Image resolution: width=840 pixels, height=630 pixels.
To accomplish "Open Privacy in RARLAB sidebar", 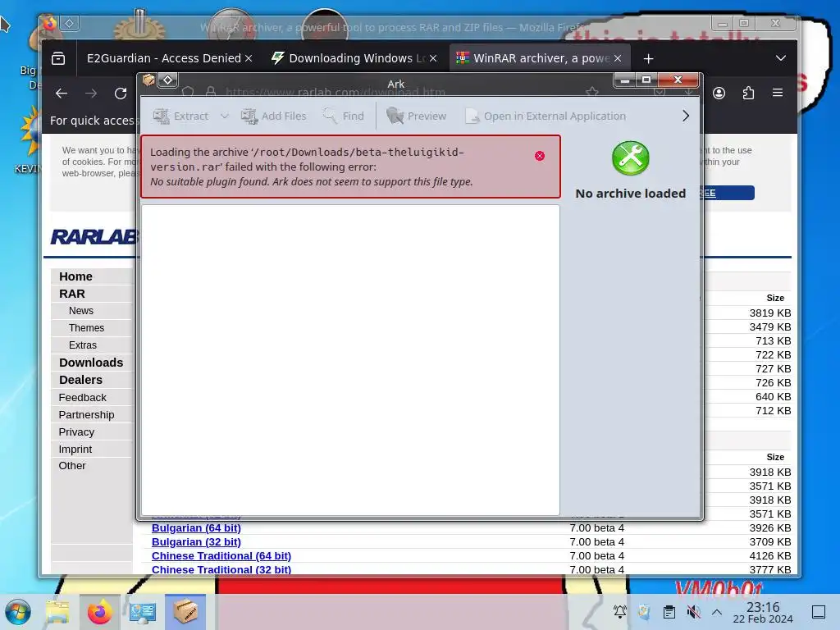I will click(76, 431).
